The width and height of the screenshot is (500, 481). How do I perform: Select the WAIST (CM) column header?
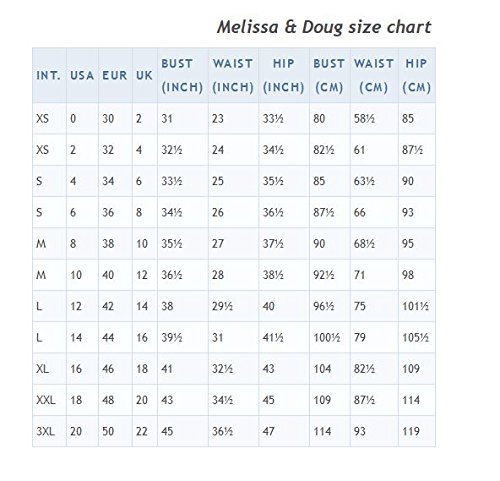[374, 75]
